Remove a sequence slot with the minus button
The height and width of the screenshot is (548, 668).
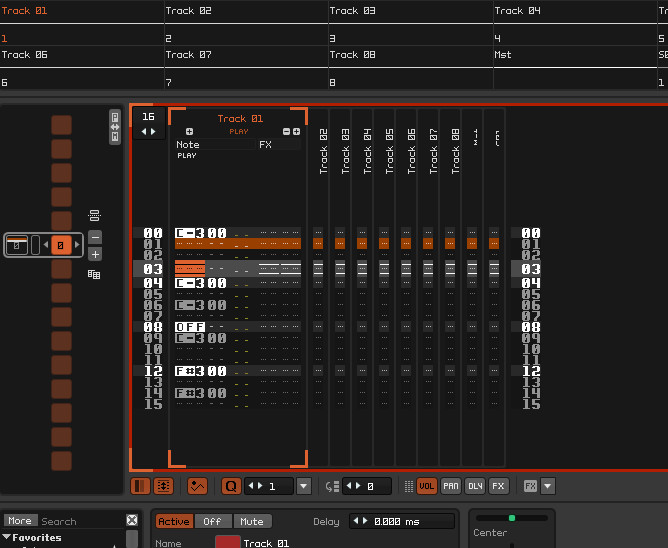click(x=95, y=237)
